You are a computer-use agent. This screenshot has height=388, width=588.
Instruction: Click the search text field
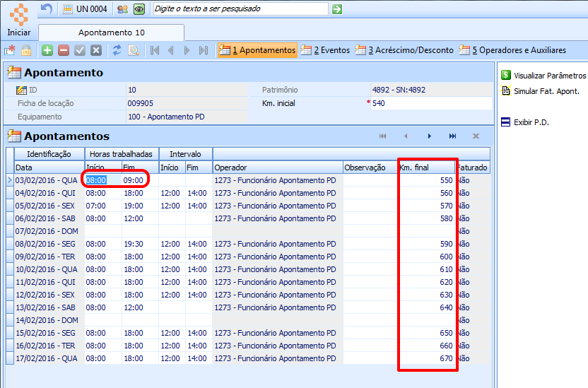click(x=240, y=9)
